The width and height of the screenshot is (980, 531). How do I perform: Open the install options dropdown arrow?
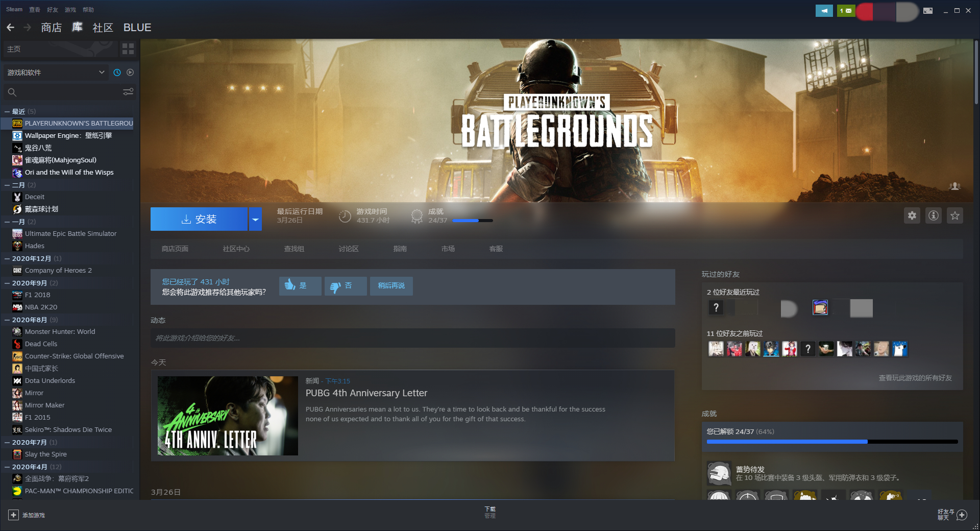pos(255,220)
